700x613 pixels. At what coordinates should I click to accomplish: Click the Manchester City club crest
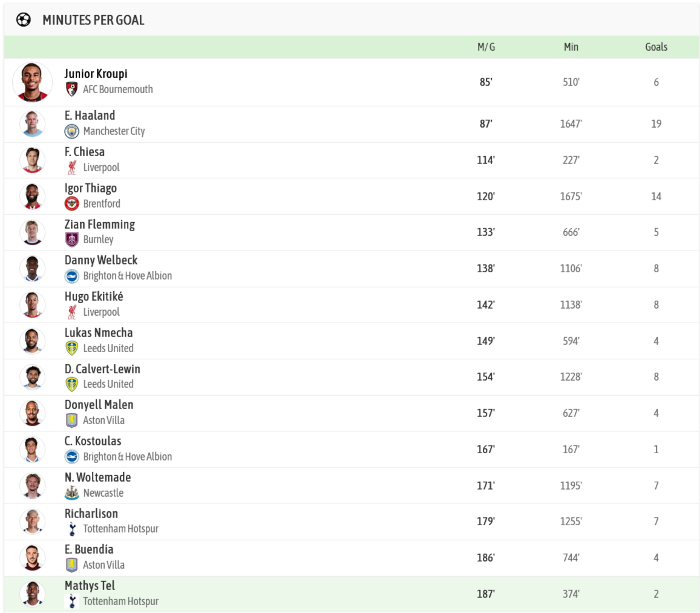tap(72, 131)
